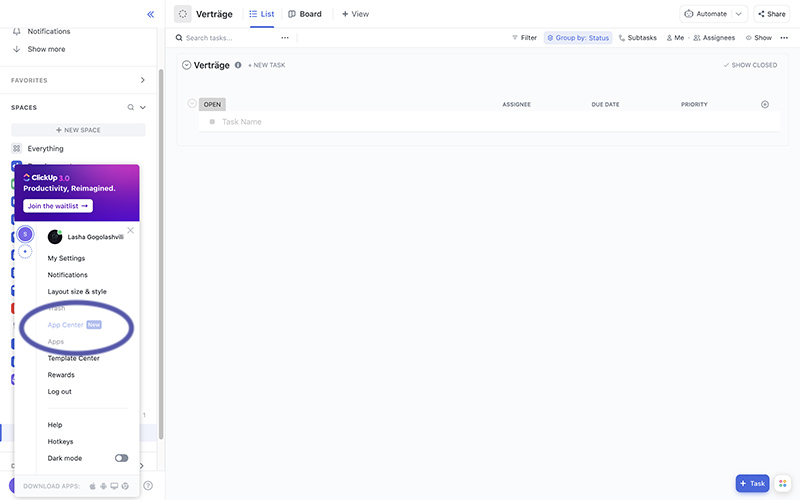Close the user menu popup
Screen dimensions: 800x500
tap(131, 231)
